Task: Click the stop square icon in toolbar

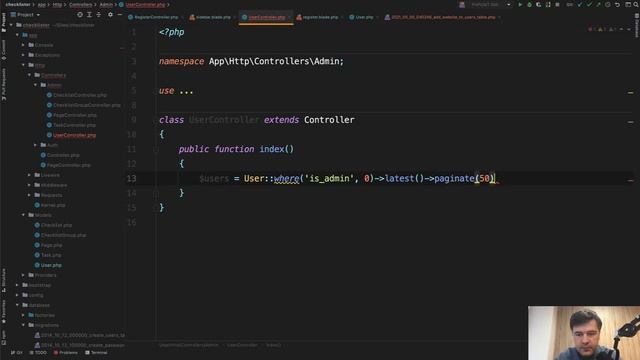Action: coord(558,5)
